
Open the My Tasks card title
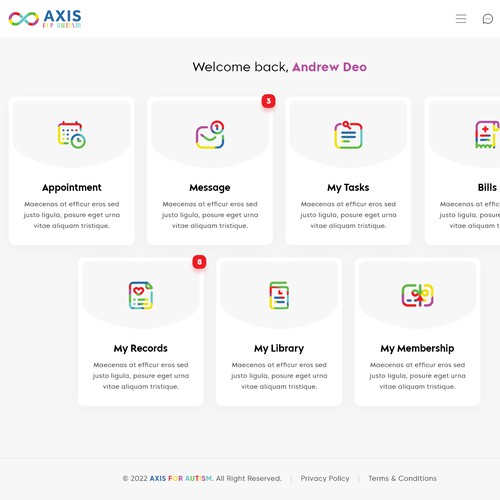348,188
